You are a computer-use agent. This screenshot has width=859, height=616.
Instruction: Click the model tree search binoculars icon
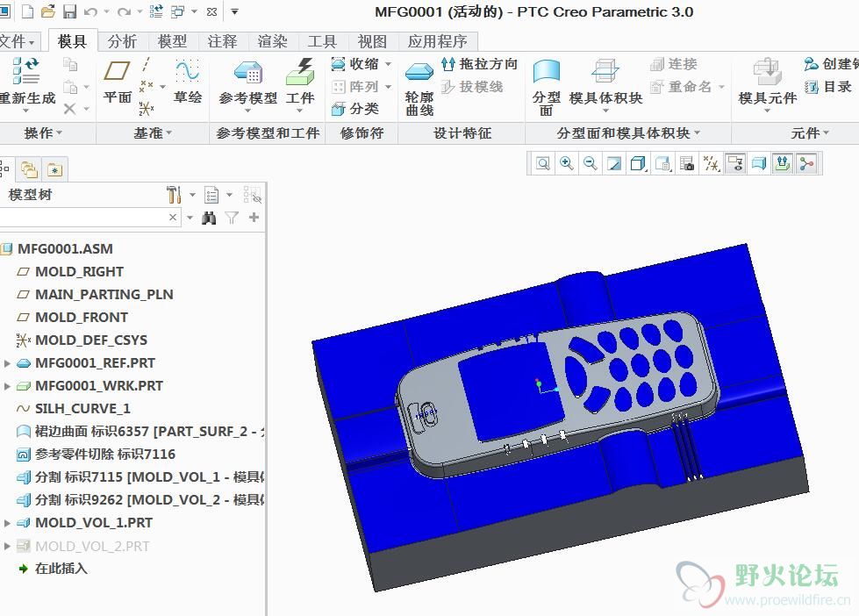(x=209, y=218)
